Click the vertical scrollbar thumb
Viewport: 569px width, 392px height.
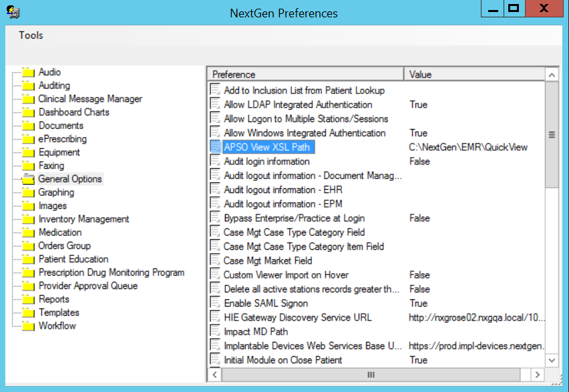[552, 135]
